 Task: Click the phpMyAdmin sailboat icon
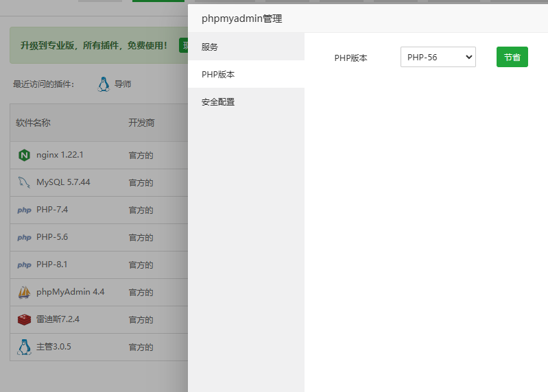click(24, 292)
